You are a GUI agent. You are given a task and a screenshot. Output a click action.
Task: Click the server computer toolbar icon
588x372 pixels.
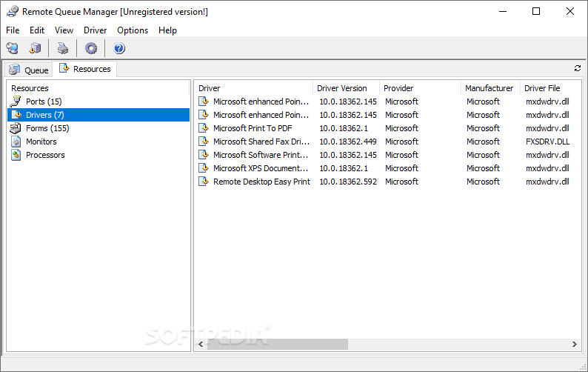coord(35,48)
